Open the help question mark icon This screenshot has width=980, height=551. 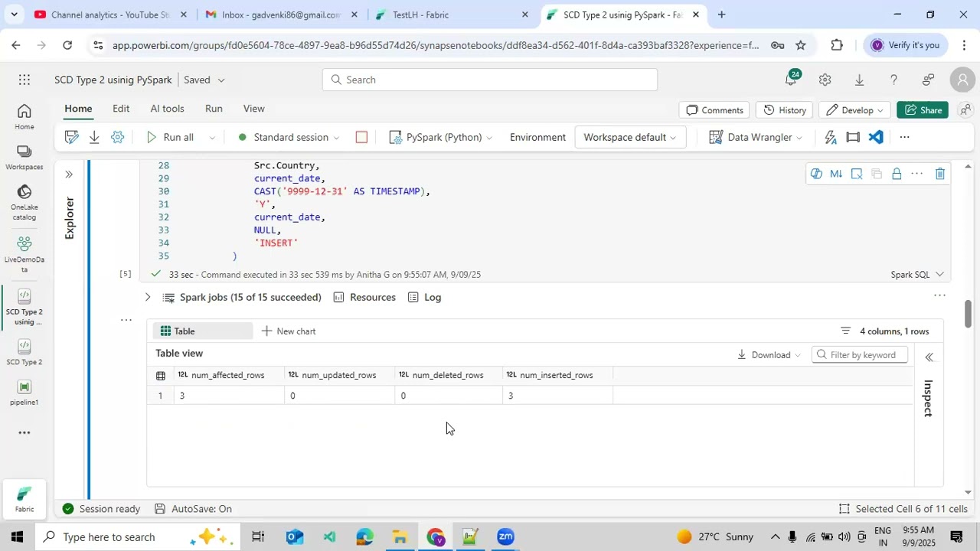pos(893,80)
